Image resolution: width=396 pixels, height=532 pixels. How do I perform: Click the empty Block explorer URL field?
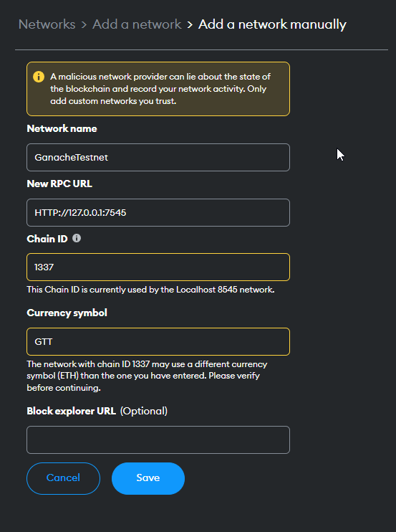(x=158, y=440)
